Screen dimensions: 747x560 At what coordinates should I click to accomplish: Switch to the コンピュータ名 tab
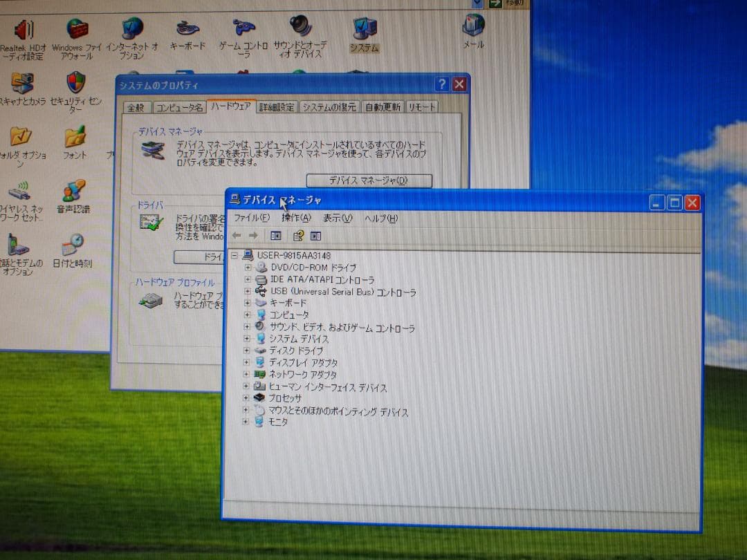178,107
